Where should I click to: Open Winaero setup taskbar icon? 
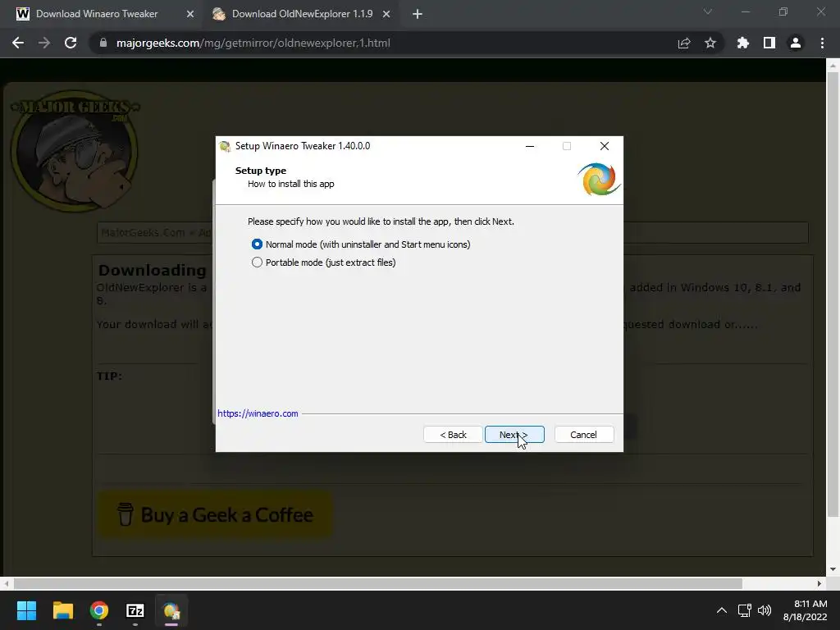click(x=171, y=610)
